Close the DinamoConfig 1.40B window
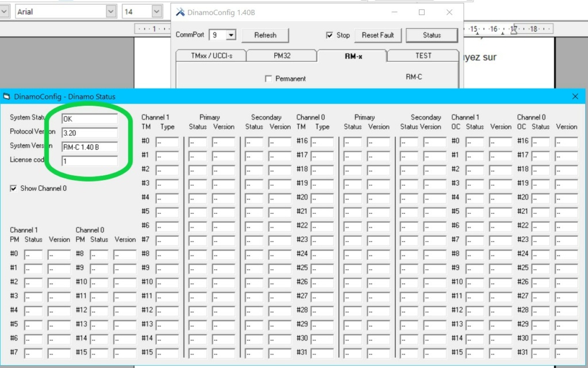The image size is (588, 368). click(449, 12)
